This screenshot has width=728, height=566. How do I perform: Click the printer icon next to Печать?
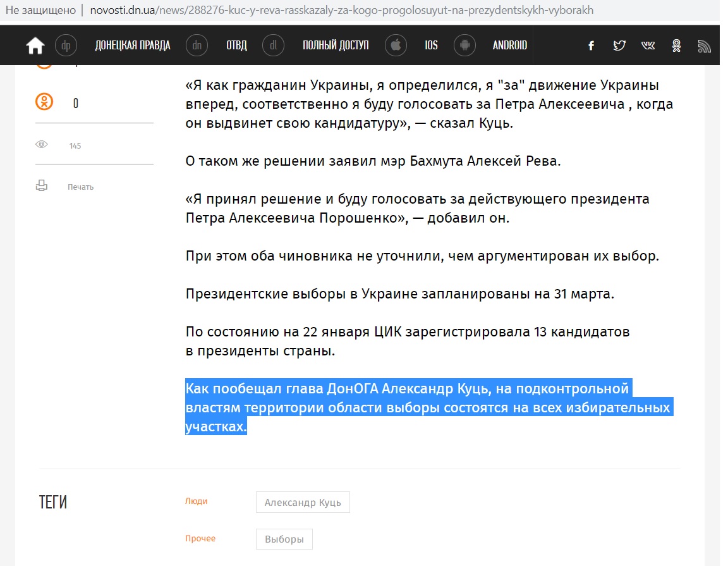(42, 185)
